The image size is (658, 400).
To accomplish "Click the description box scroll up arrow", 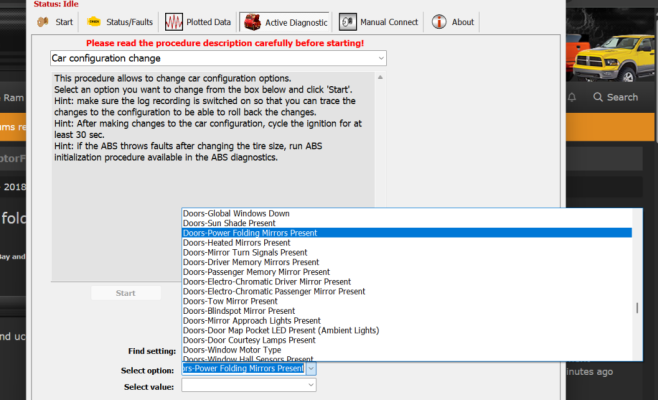I will click(x=380, y=77).
